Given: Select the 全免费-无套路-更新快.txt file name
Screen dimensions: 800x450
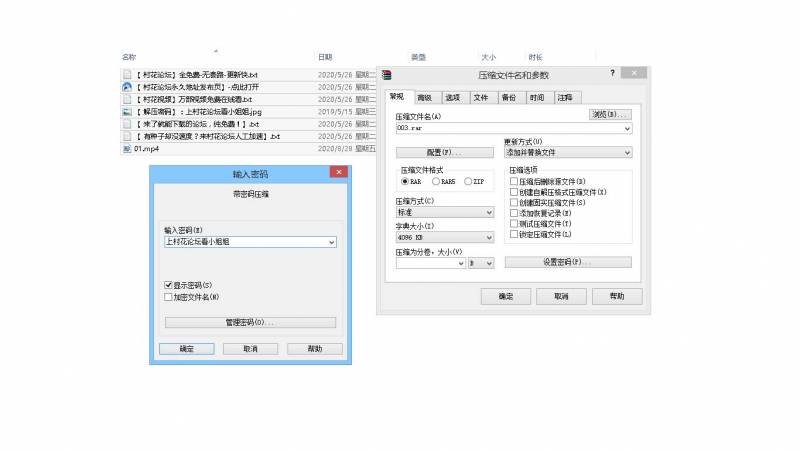Looking at the screenshot, I should tap(196, 75).
